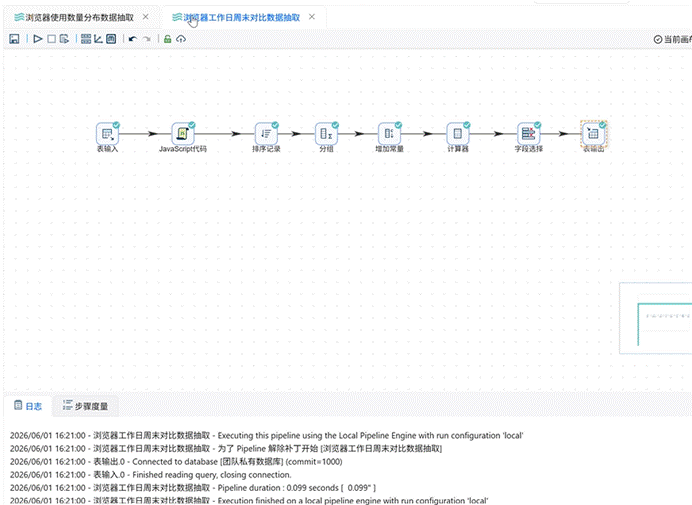This screenshot has height=505, width=692.
Task: Redo the last action
Action: pyautogui.click(x=147, y=39)
